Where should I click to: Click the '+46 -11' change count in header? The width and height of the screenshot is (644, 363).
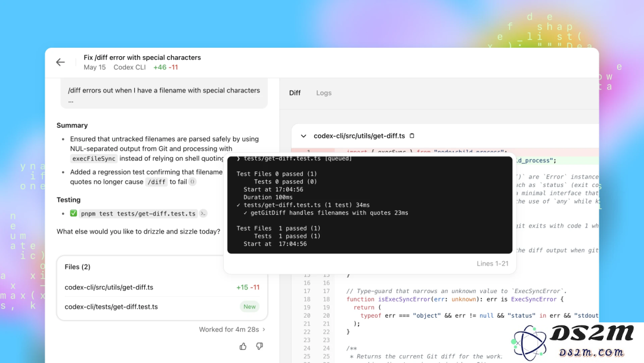[x=166, y=67]
